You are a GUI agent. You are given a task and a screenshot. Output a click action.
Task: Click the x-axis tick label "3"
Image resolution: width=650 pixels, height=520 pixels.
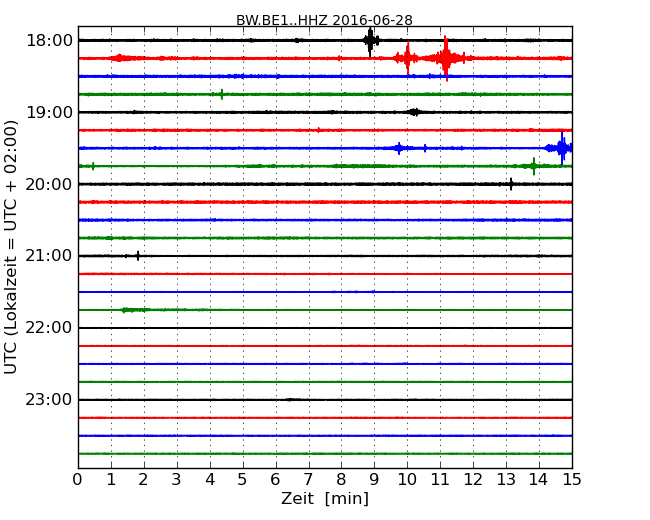pos(177,480)
